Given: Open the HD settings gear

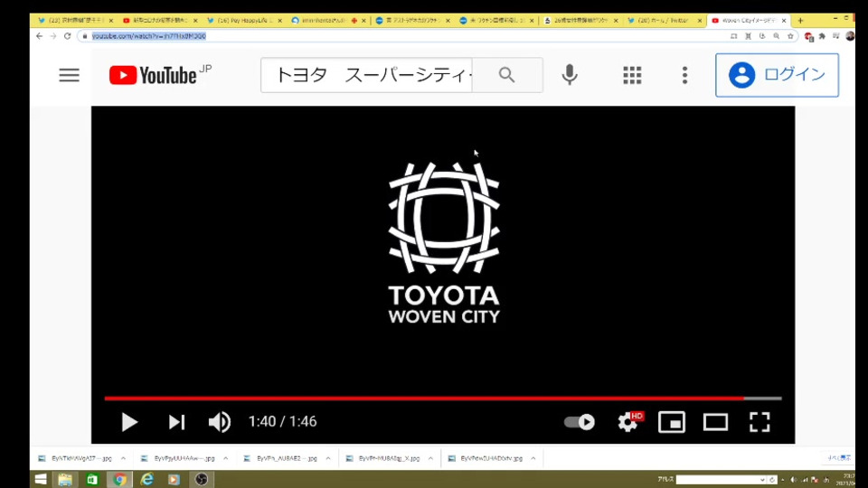Looking at the screenshot, I should point(629,422).
